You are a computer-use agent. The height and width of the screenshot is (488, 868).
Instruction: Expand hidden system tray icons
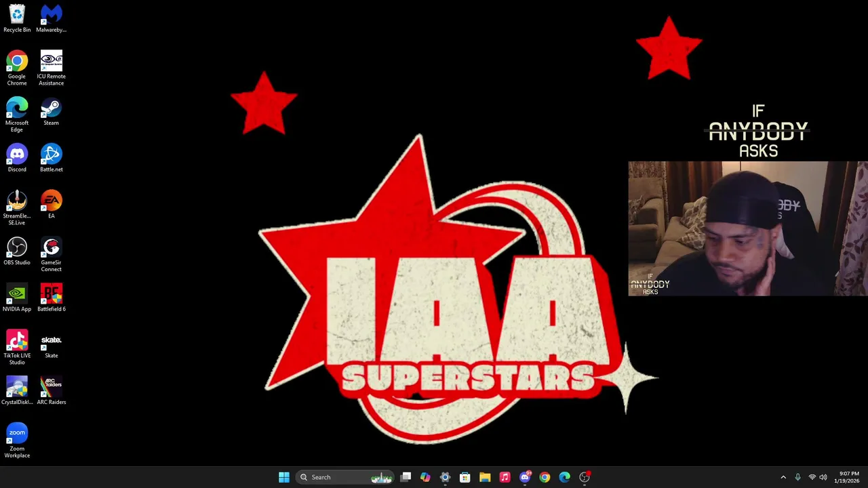(x=783, y=477)
